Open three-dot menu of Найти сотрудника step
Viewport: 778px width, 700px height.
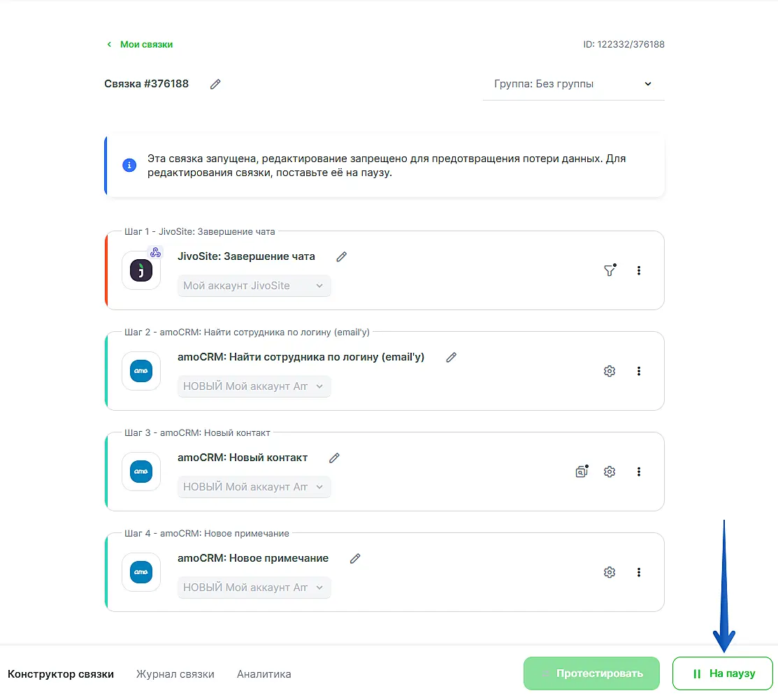639,371
